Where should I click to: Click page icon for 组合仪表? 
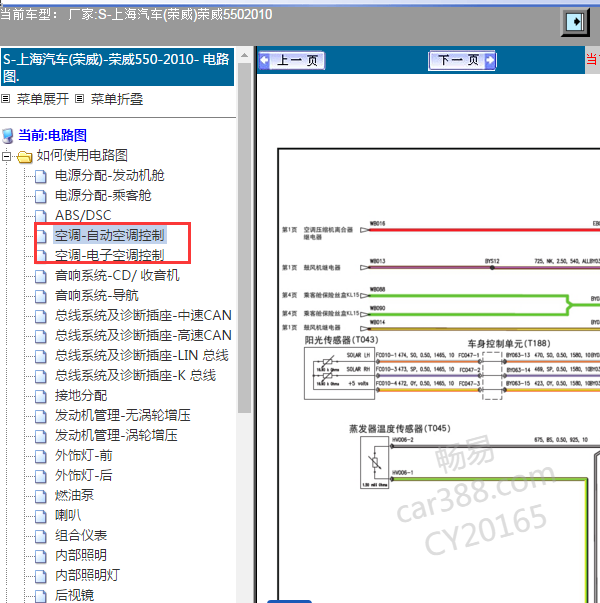41,536
